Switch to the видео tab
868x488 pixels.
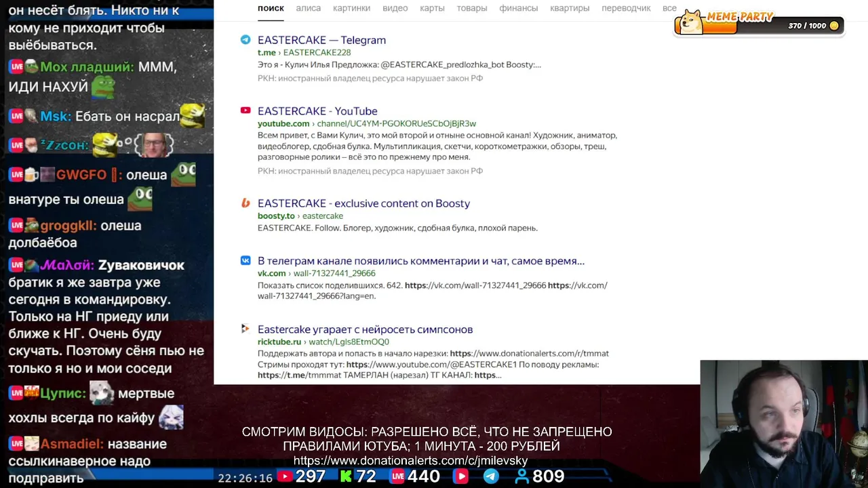pyautogui.click(x=395, y=8)
